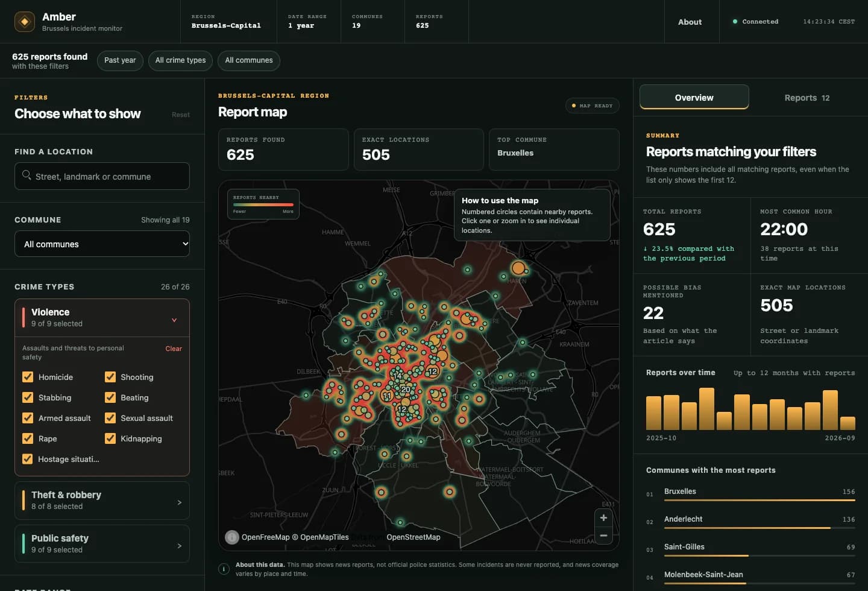Click the tallest bar in Reports over time
Screen dimensions: 868x591
click(x=707, y=409)
